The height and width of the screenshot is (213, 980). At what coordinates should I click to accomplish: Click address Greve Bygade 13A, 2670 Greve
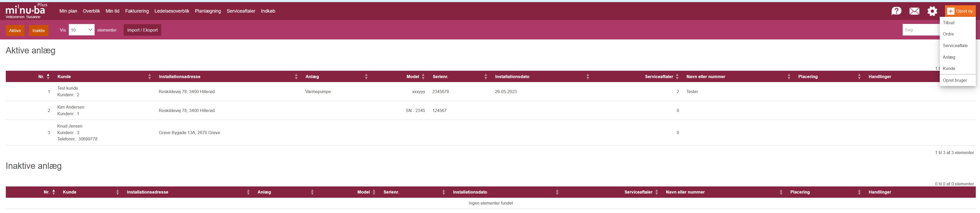[189, 133]
